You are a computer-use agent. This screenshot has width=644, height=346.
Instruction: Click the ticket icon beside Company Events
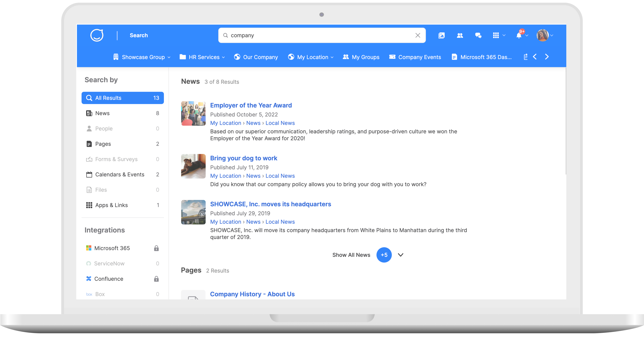click(392, 57)
